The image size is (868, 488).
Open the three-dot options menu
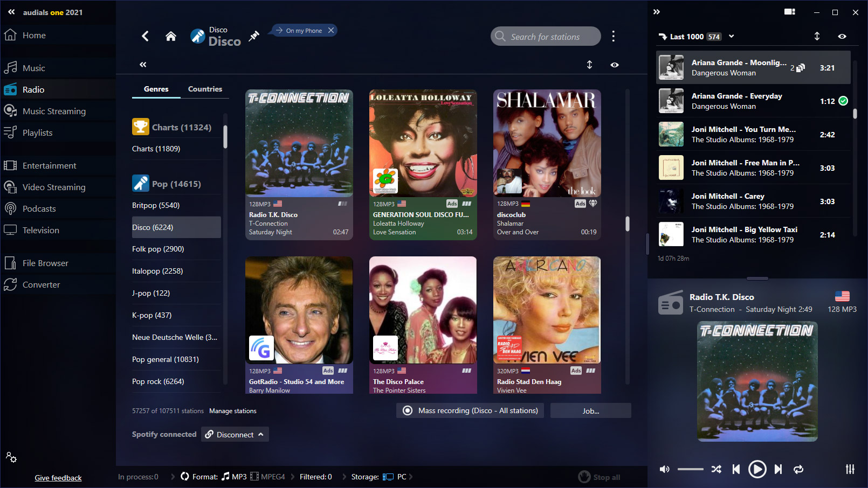point(613,36)
